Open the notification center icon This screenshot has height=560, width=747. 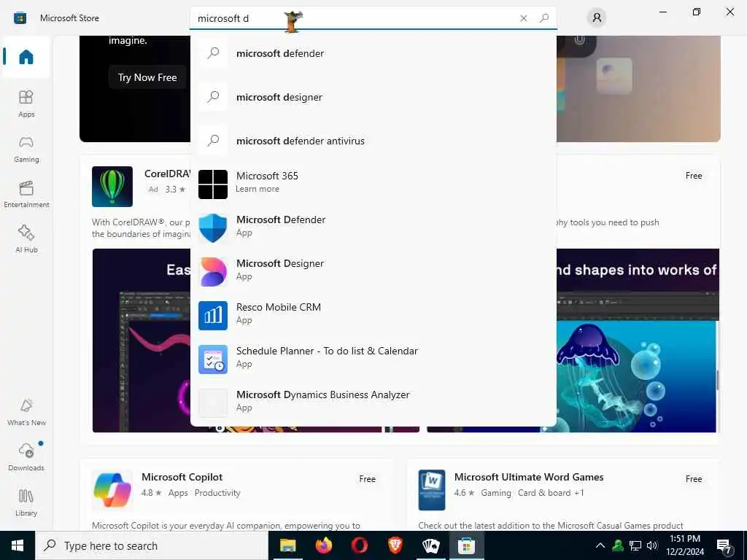click(x=724, y=546)
